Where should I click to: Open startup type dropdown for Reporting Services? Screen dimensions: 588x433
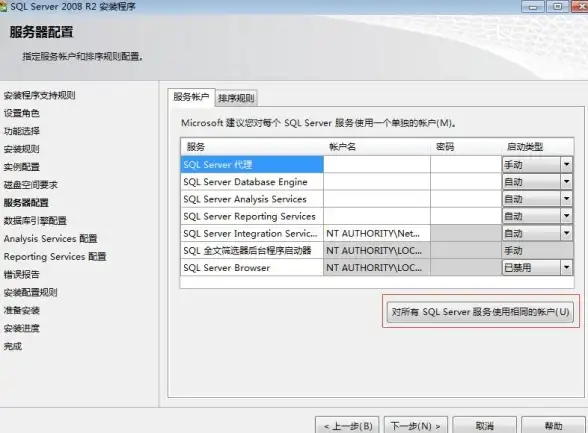click(x=566, y=216)
